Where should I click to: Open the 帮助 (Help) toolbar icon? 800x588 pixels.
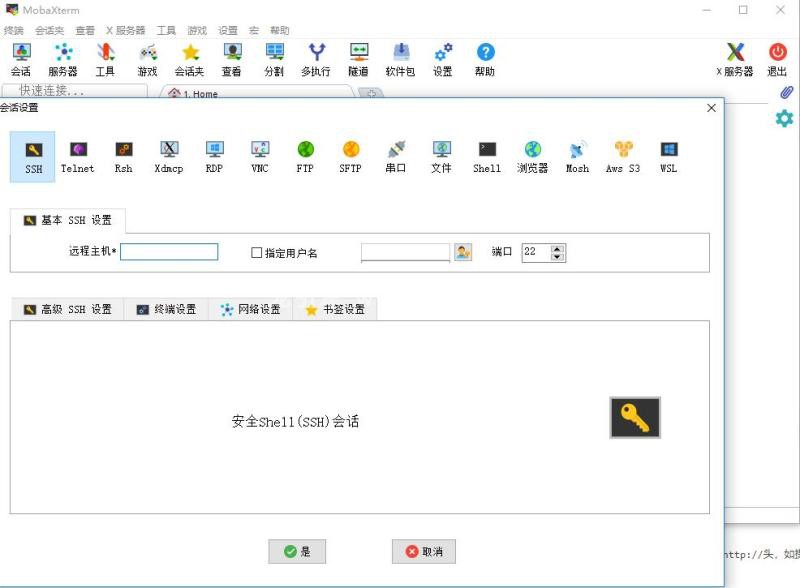pos(485,60)
